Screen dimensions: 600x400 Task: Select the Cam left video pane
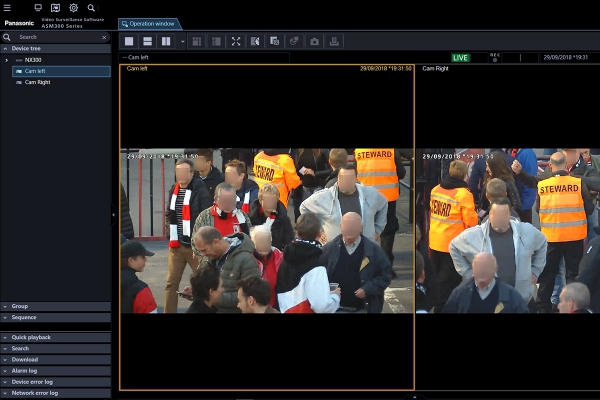267,227
